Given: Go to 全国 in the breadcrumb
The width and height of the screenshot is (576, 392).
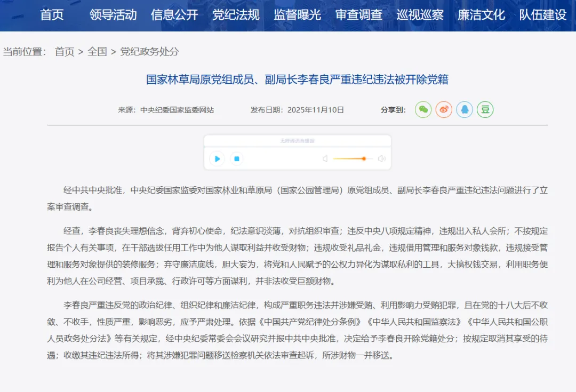Looking at the screenshot, I should coord(98,51).
